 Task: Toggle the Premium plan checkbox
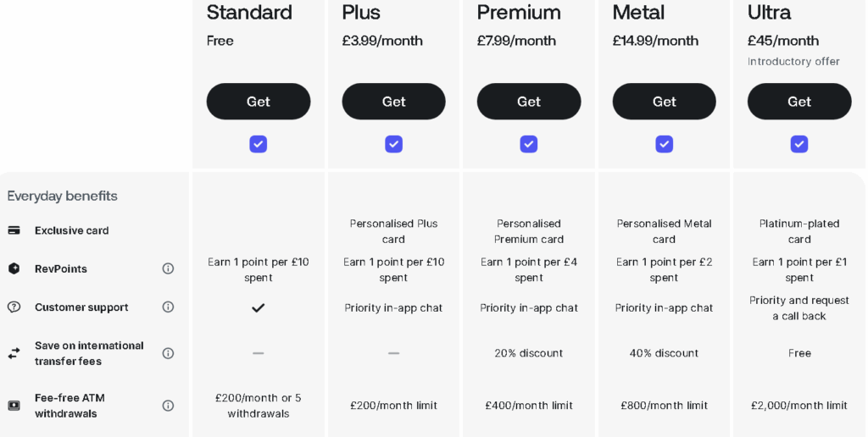coord(529,144)
